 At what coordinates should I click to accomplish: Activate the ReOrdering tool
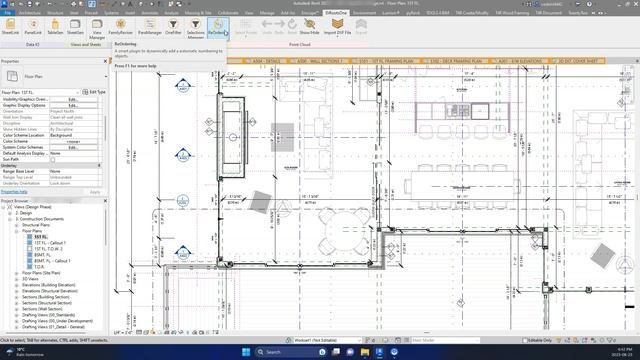point(218,27)
